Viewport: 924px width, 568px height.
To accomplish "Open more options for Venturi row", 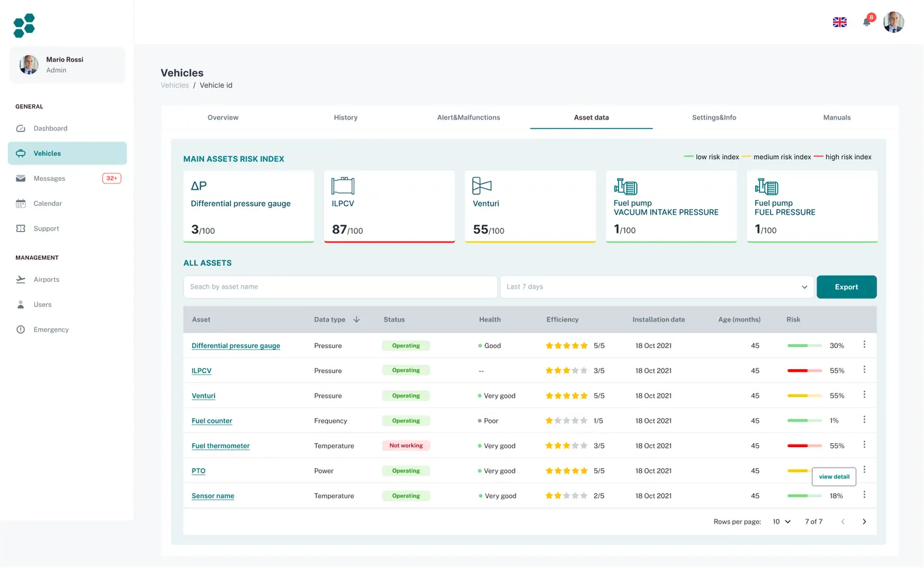I will tap(864, 395).
